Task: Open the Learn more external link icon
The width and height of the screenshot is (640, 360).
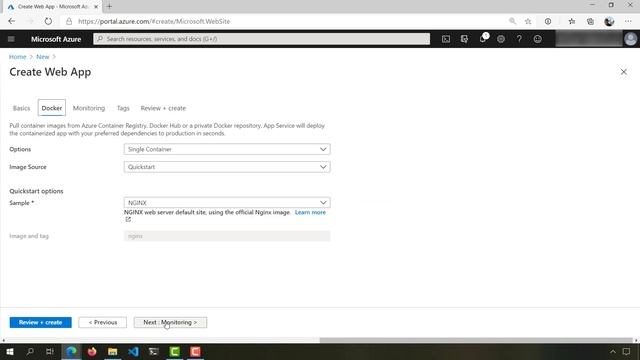Action: coord(128,220)
